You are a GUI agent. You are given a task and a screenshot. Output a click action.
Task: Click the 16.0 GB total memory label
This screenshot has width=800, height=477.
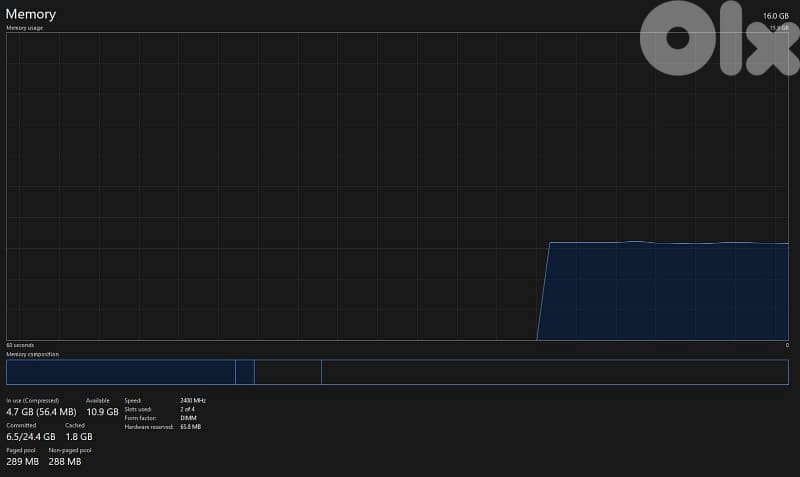[x=776, y=16]
